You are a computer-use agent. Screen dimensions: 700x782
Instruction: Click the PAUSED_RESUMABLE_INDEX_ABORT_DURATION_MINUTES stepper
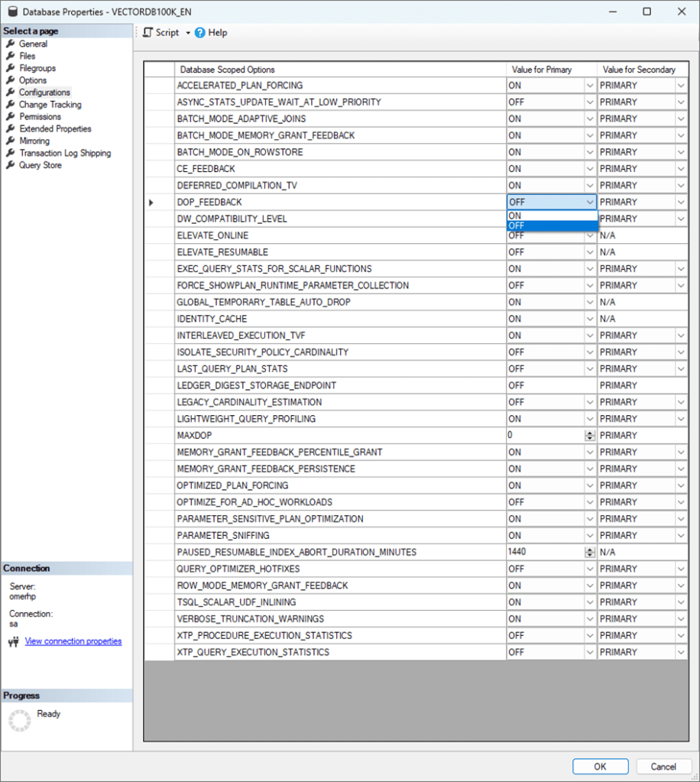pos(589,553)
